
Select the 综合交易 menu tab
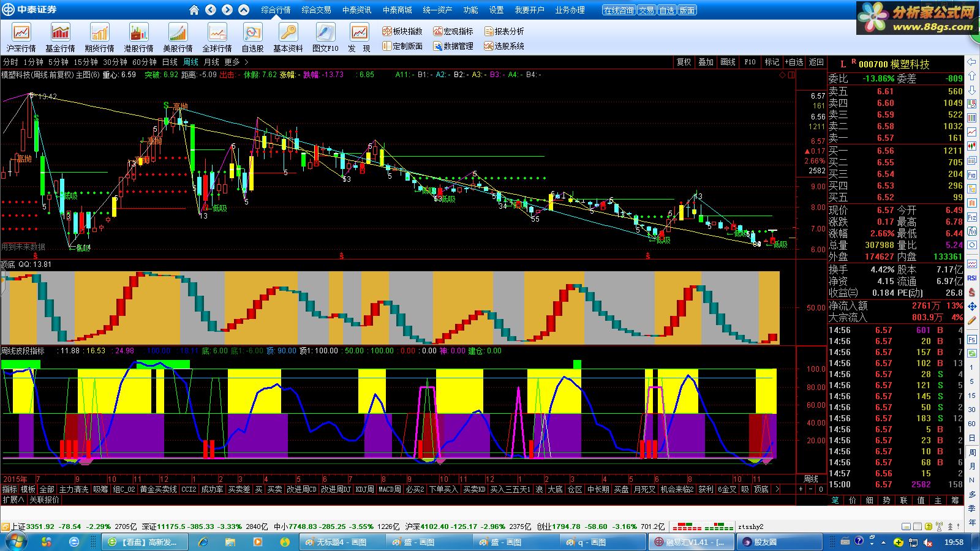coord(317,10)
